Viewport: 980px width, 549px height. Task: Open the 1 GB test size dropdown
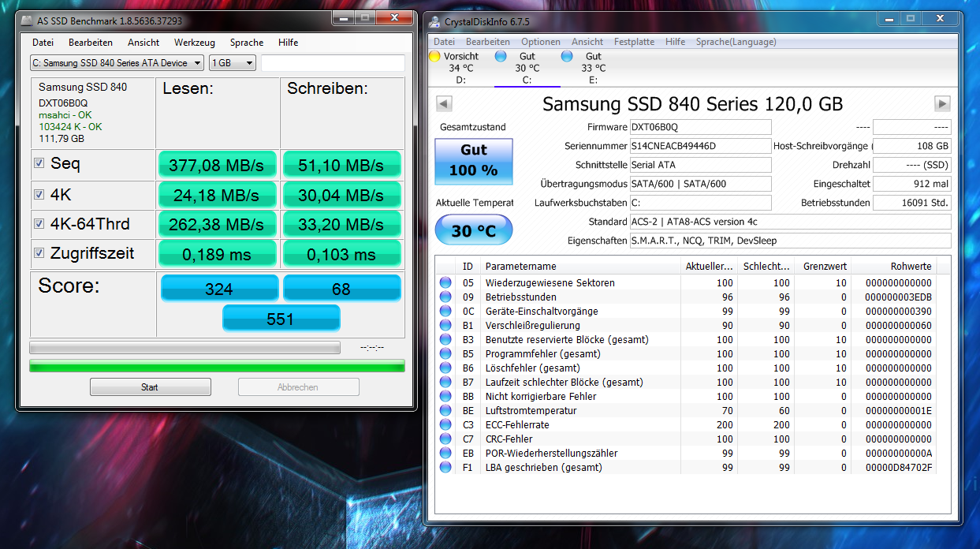pyautogui.click(x=233, y=62)
